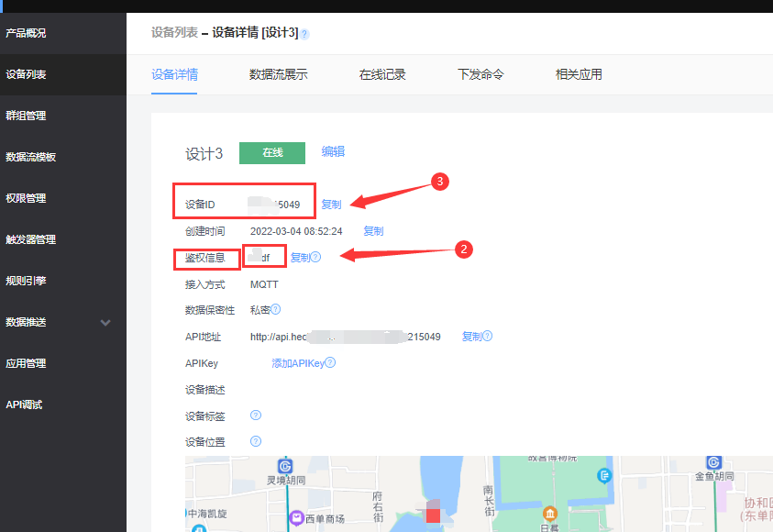773x532 pixels.
Task: Open the 在线记录 tab
Action: pyautogui.click(x=381, y=74)
